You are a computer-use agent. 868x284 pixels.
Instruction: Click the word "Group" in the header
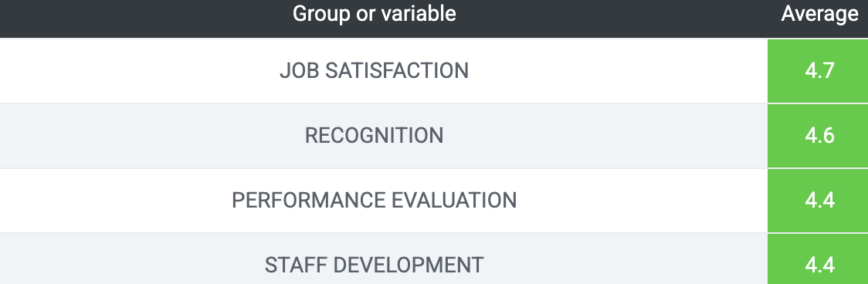320,15
